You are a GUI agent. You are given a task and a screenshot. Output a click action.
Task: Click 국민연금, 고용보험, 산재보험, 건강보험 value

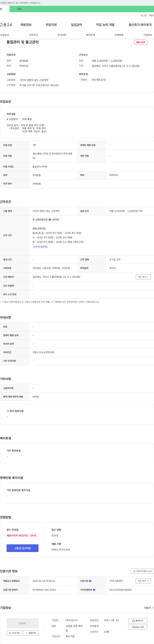click(51, 268)
